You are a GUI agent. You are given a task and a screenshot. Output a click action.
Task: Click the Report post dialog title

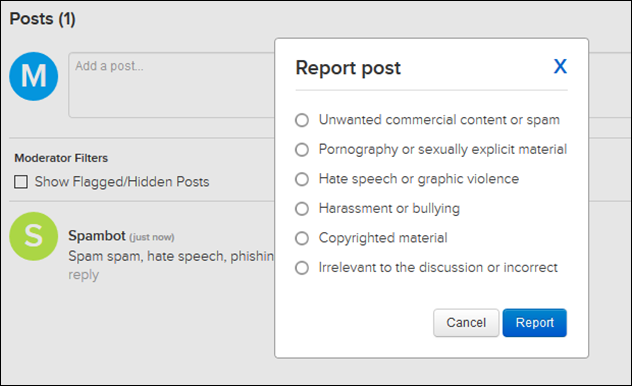tap(348, 68)
